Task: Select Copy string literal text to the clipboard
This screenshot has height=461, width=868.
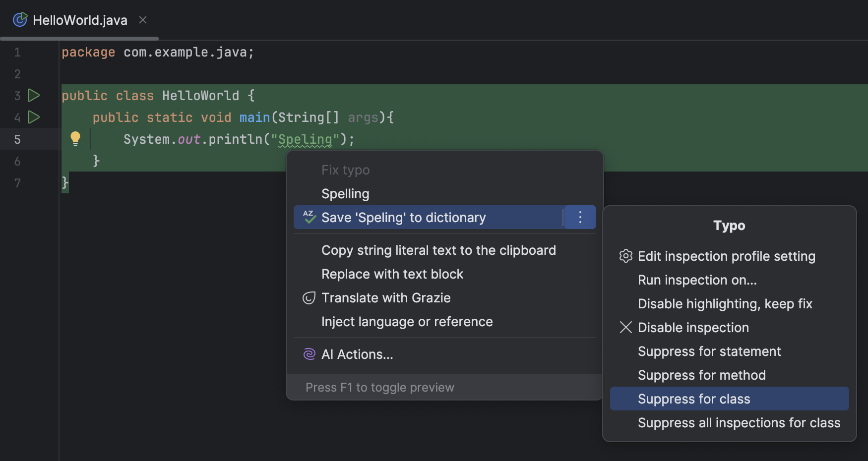Action: [x=438, y=250]
